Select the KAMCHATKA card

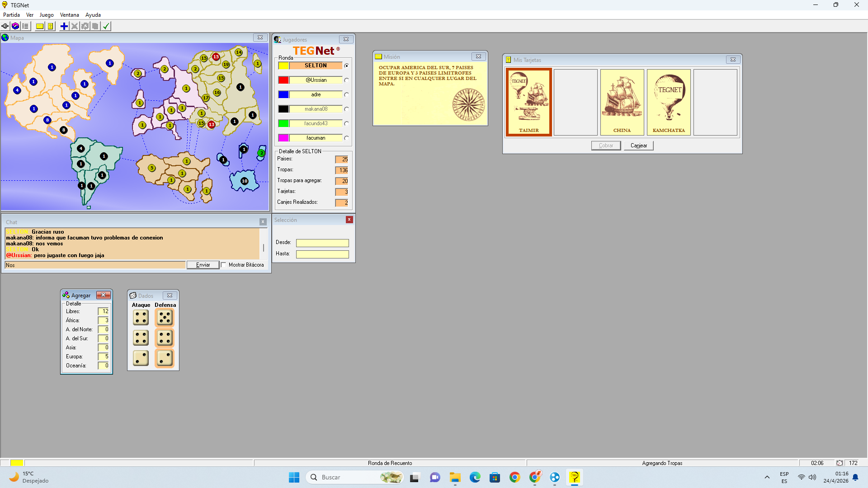click(669, 102)
